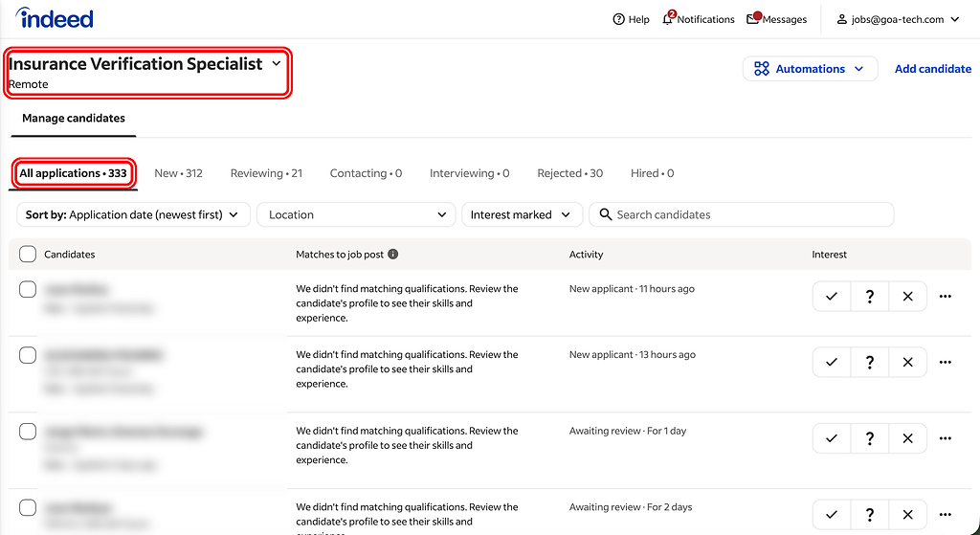Click the Candidates column header
980x535 pixels.
pyautogui.click(x=69, y=255)
